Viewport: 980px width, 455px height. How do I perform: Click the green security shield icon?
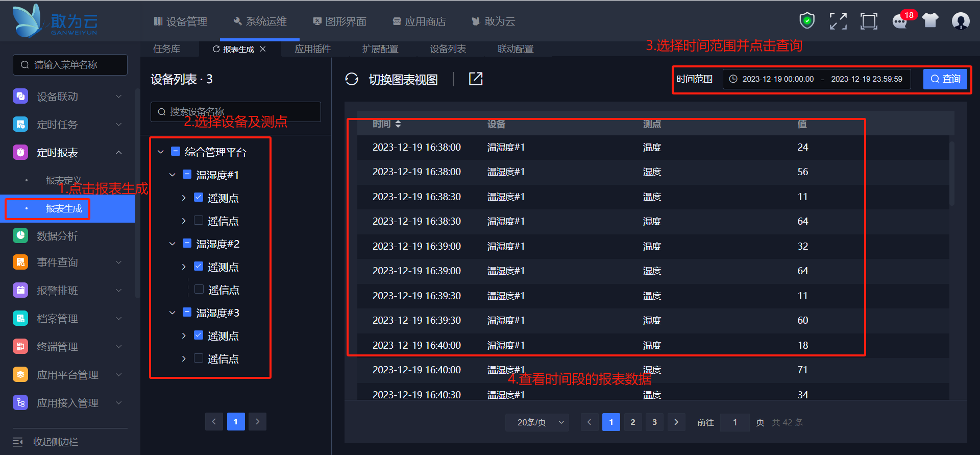(807, 21)
